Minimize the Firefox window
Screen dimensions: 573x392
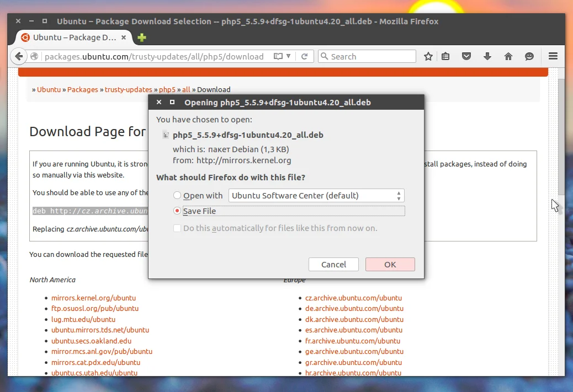coord(31,21)
